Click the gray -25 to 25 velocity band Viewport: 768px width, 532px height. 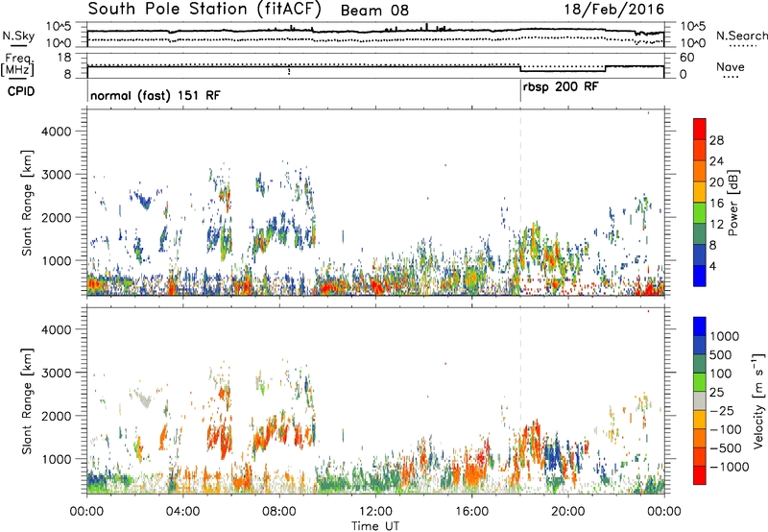point(700,400)
